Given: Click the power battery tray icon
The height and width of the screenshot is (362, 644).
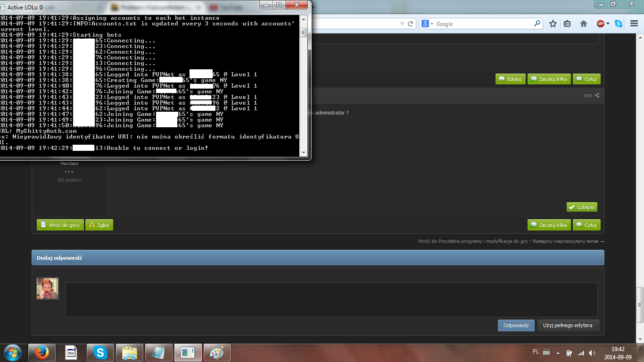Looking at the screenshot, I should (570, 352).
